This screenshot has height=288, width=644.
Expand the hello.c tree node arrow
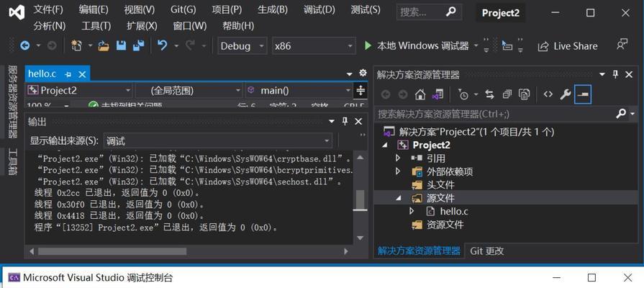[412, 211]
